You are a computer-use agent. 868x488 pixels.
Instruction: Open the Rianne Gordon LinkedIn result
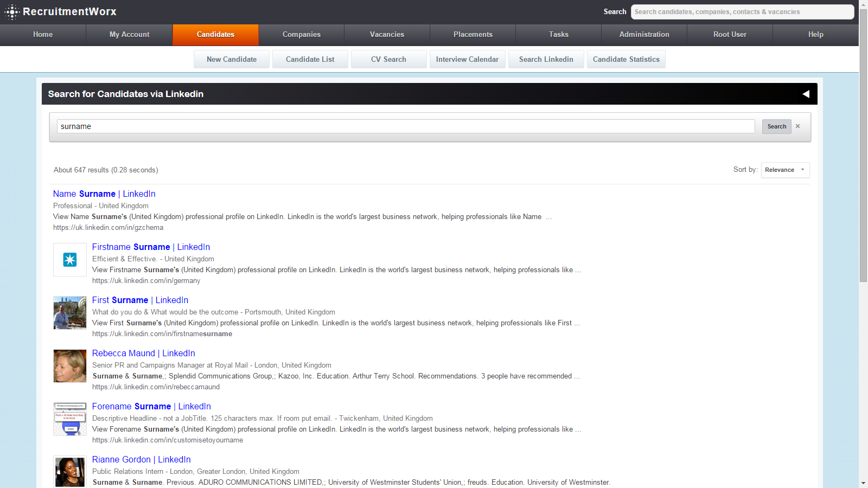point(141,459)
